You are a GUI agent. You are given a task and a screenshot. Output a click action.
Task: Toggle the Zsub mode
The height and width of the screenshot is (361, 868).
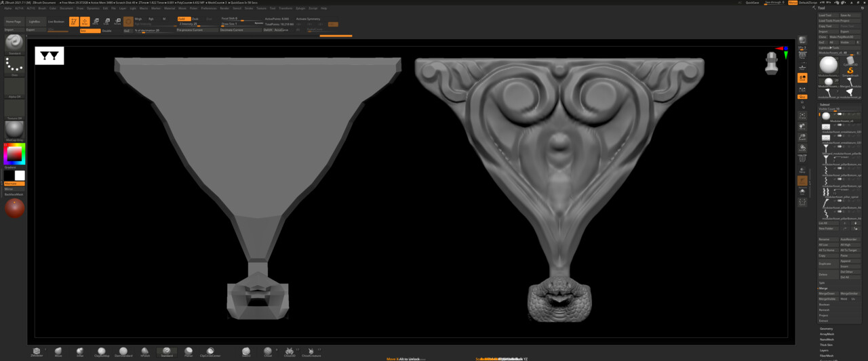pyautogui.click(x=195, y=19)
